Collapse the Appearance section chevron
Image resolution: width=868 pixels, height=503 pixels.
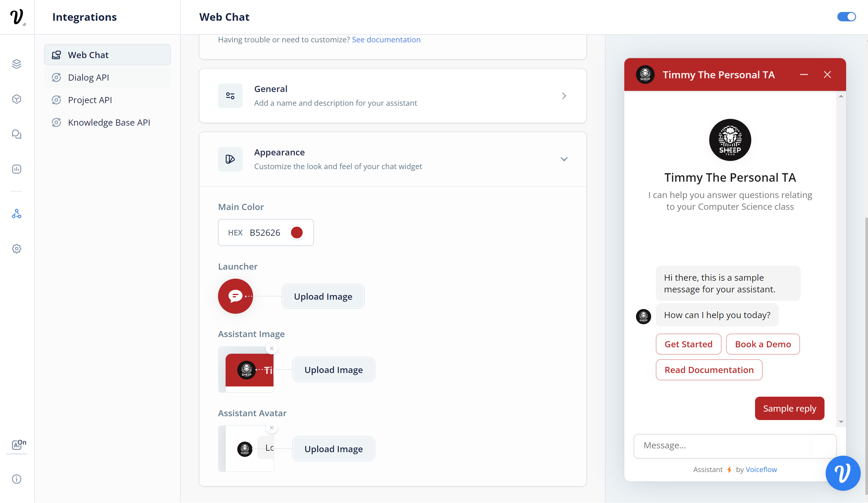[564, 159]
